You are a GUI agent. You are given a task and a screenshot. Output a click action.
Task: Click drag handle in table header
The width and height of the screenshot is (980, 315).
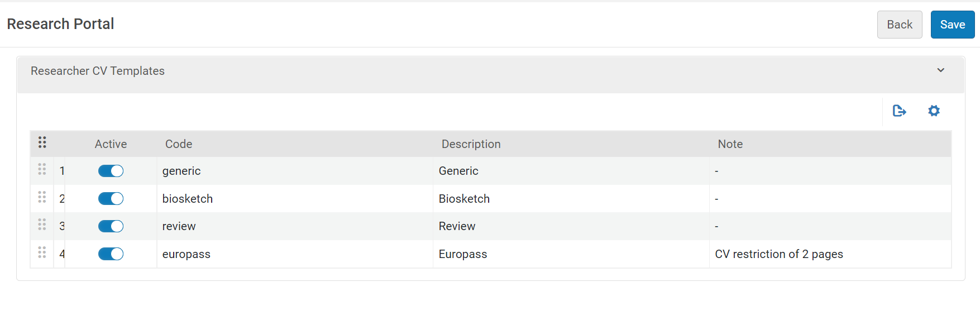click(42, 142)
